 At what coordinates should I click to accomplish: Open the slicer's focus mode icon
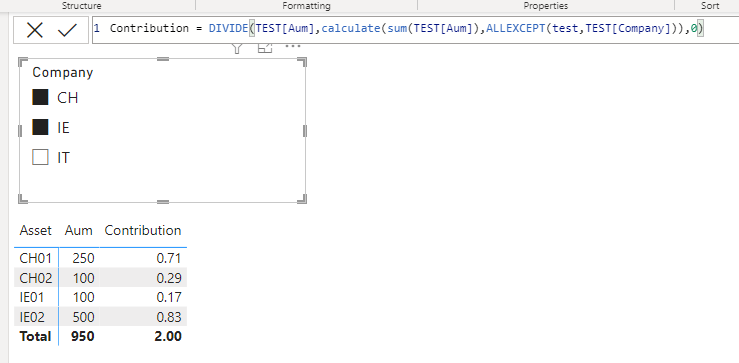tap(265, 48)
